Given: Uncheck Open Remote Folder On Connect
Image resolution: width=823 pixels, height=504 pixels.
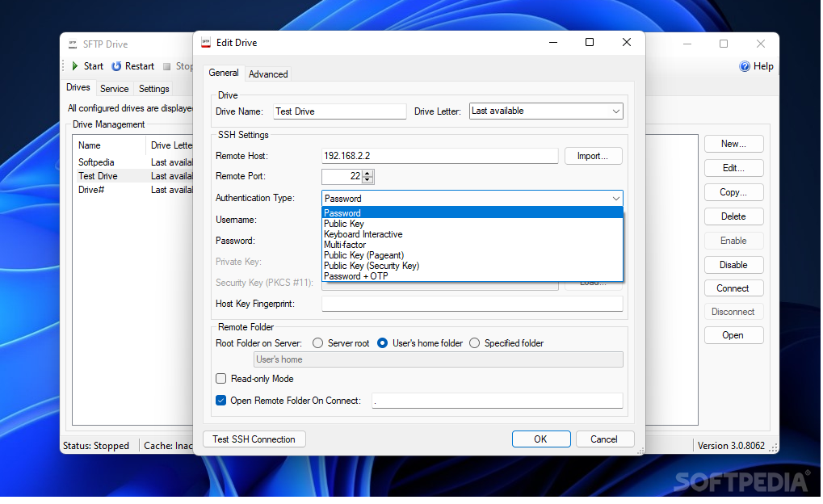Looking at the screenshot, I should pos(221,400).
